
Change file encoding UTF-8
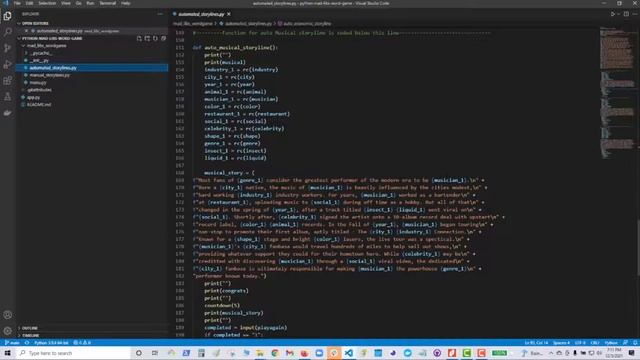pyautogui.click(x=580, y=342)
